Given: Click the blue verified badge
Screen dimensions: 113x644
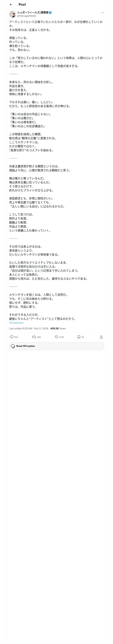Looking at the screenshot, I should pyautogui.click(x=50, y=13).
